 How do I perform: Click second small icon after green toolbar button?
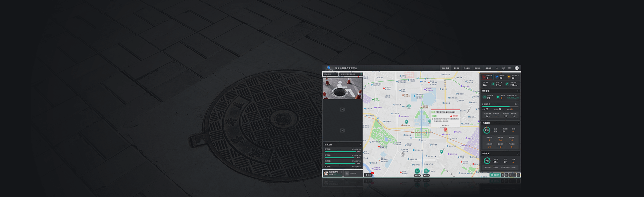(x=506, y=175)
